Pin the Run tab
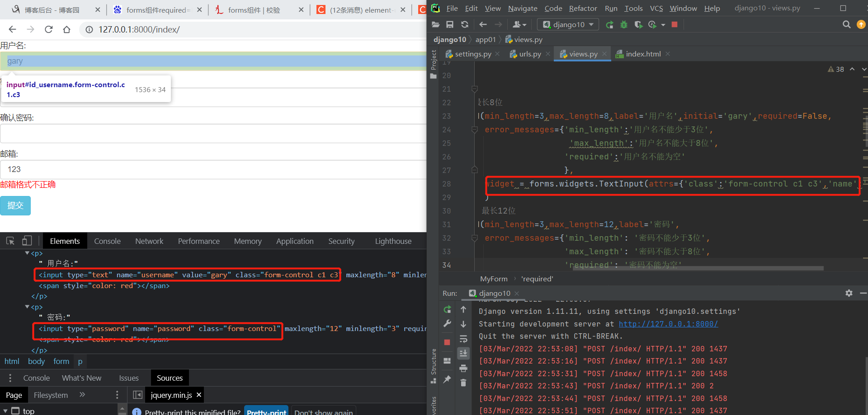868x415 pixels. click(447, 379)
